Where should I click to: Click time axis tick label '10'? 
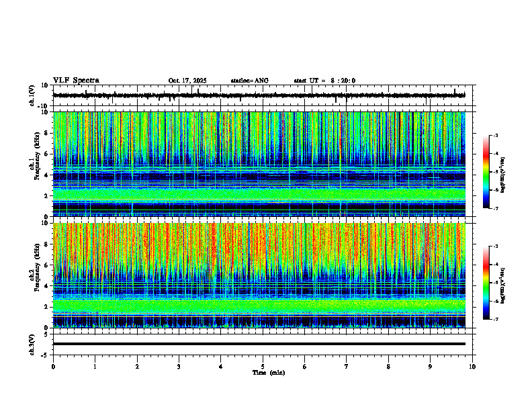[472, 367]
